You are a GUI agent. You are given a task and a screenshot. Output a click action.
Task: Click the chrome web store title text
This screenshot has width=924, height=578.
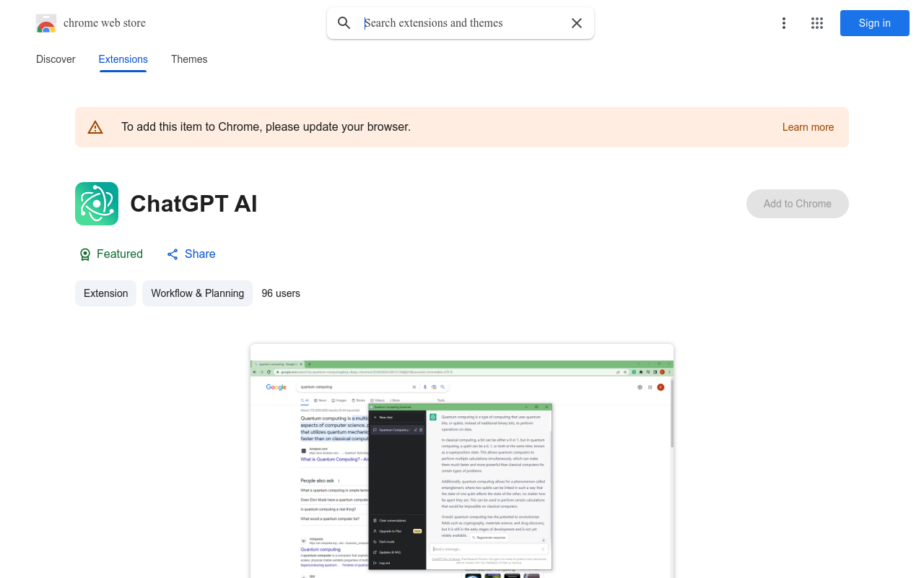click(x=105, y=23)
